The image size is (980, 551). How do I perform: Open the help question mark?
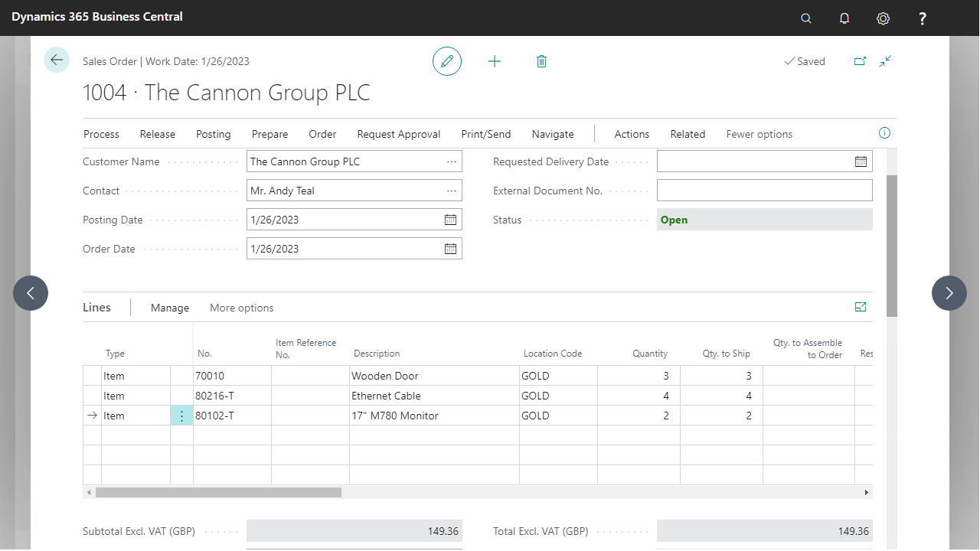tap(923, 18)
